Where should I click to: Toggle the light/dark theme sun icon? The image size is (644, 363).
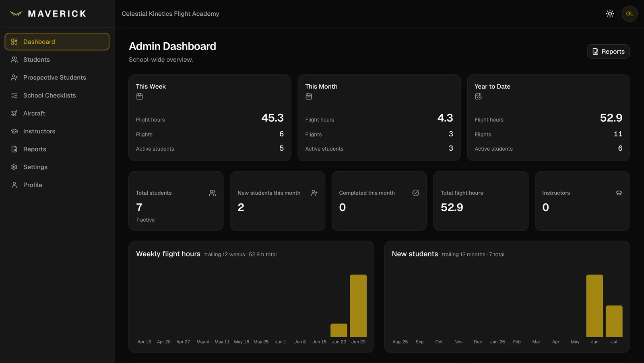pyautogui.click(x=610, y=14)
